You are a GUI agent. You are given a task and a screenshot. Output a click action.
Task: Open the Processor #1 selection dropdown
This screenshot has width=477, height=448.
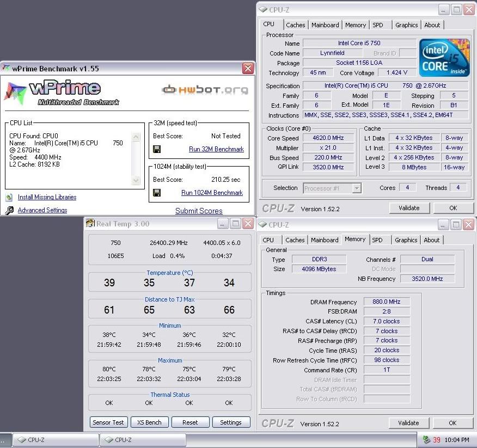tap(357, 188)
